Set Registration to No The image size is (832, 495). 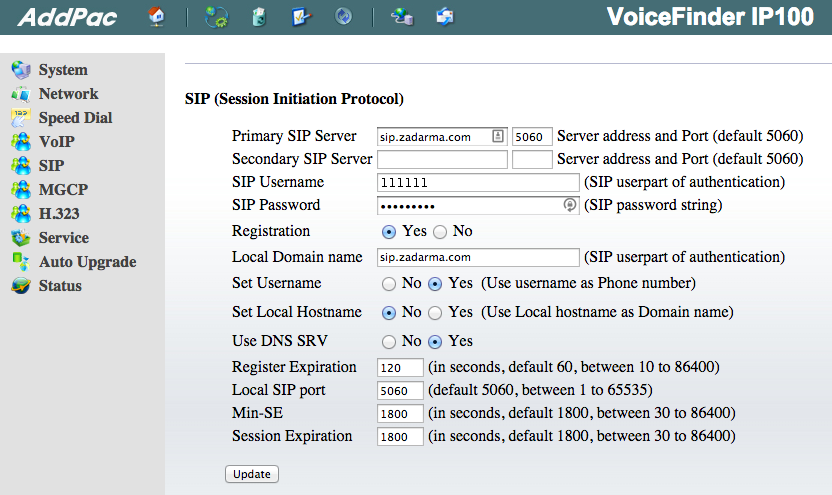tap(440, 231)
